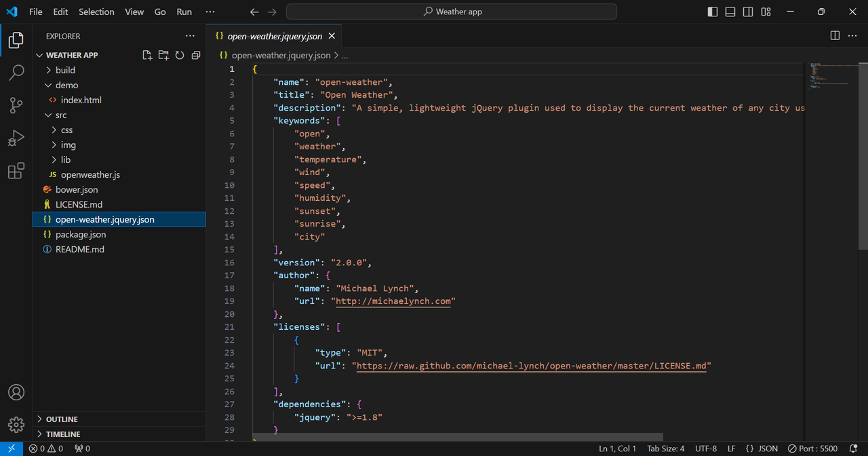Collapse the demo folder
Screen dimensions: 868x456
click(119, 85)
